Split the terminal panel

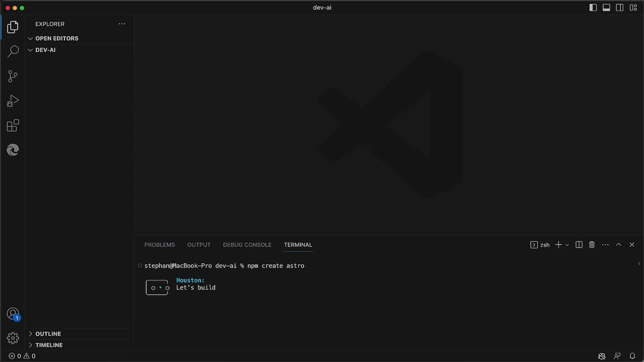[x=579, y=245]
